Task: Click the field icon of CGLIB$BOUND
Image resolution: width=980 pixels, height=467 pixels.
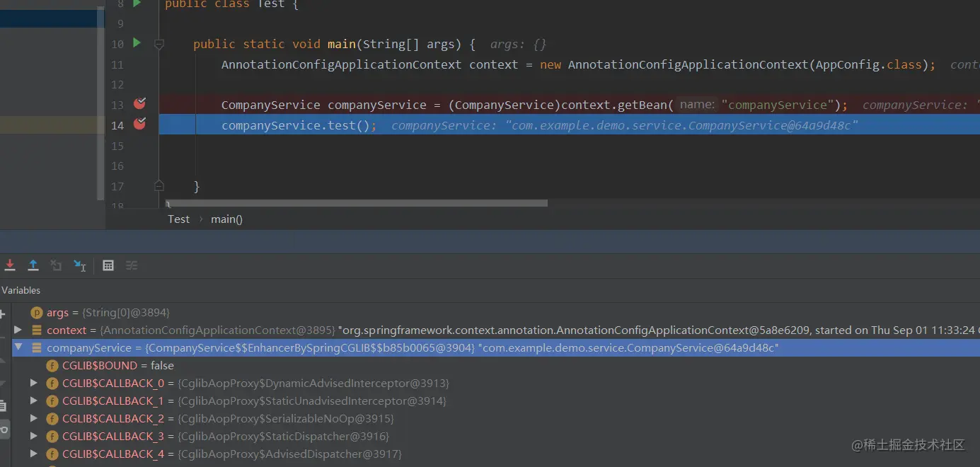Action: [52, 365]
